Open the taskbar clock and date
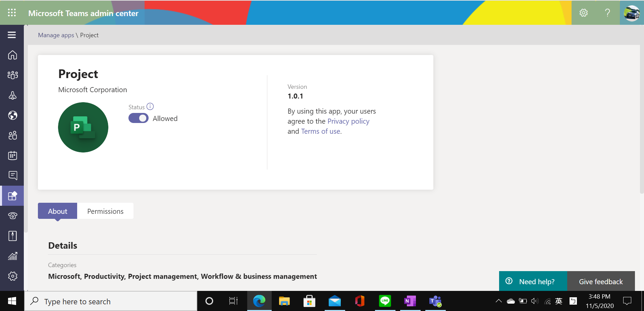Screen dimensions: 644x311 [600, 301]
